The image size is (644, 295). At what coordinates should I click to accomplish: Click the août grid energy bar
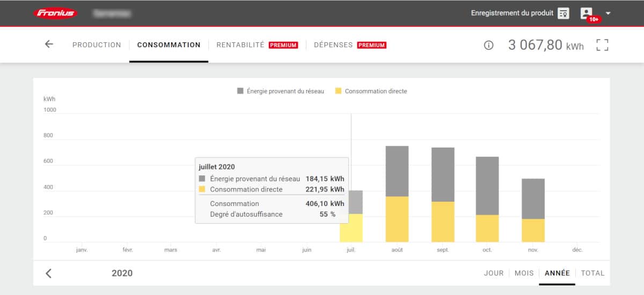coord(397,171)
